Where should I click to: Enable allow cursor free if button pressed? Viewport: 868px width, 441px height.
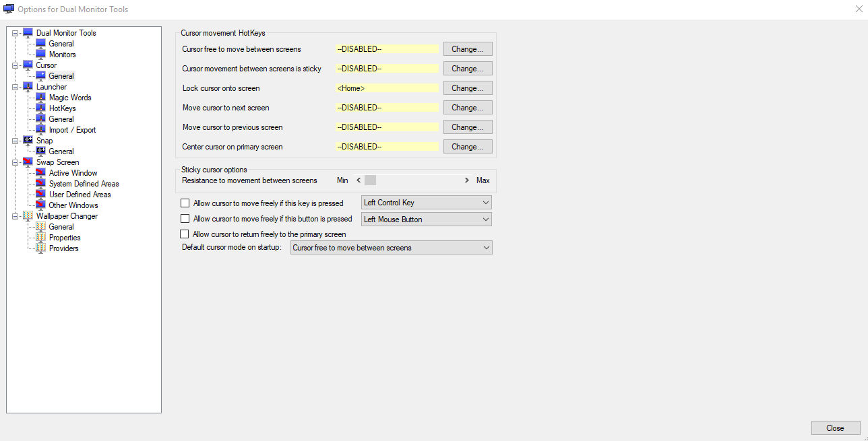pyautogui.click(x=185, y=219)
